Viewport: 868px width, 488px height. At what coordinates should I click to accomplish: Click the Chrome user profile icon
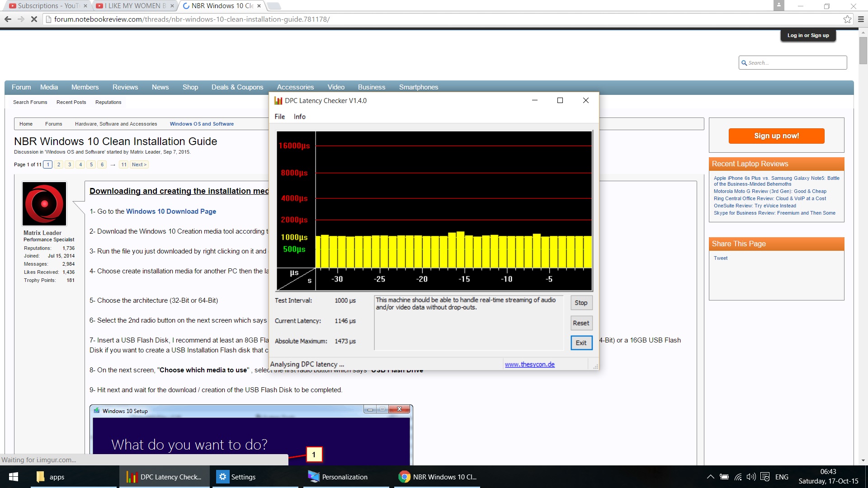pos(778,5)
